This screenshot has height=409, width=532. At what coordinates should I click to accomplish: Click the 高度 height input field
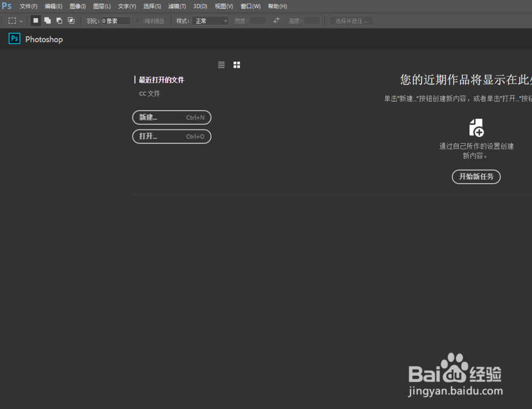[x=312, y=21]
